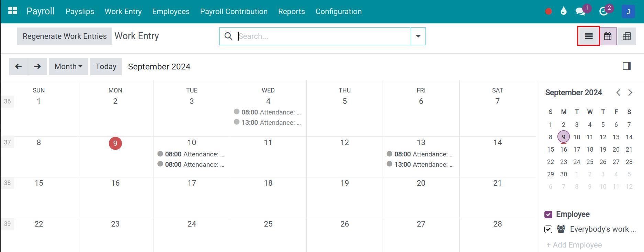Click week number 38 label
The height and width of the screenshot is (252, 644).
(x=7, y=183)
